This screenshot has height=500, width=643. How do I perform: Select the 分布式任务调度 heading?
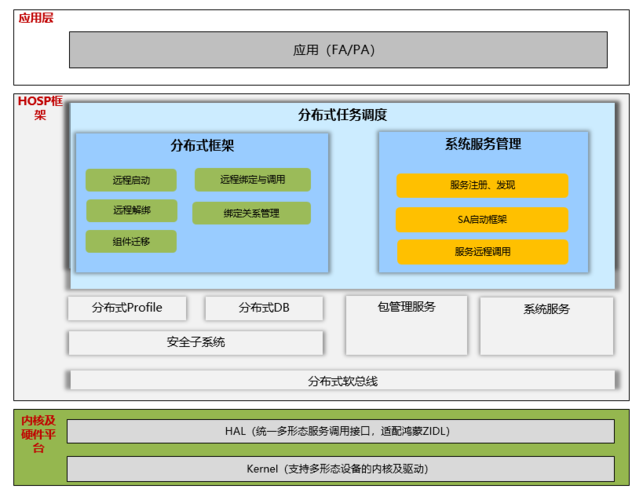(342, 115)
